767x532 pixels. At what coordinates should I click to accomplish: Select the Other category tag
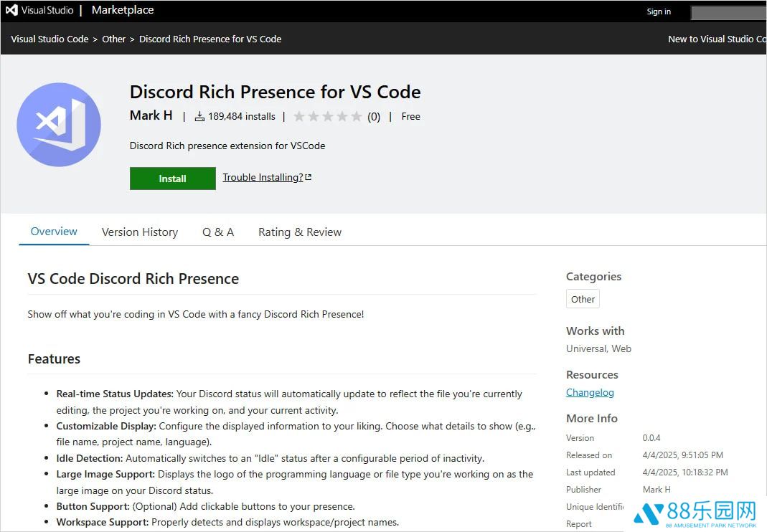pyautogui.click(x=583, y=299)
